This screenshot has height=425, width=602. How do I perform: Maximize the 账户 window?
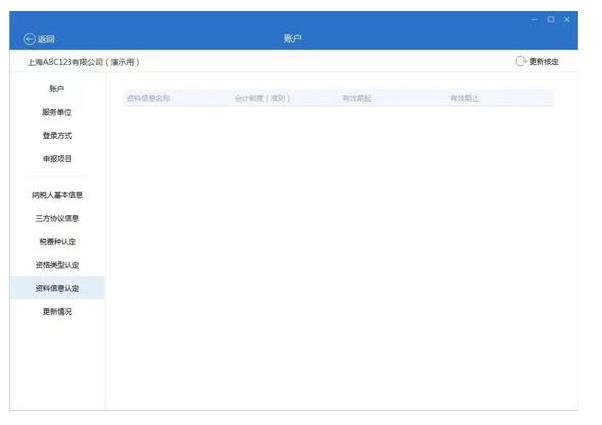tap(551, 20)
